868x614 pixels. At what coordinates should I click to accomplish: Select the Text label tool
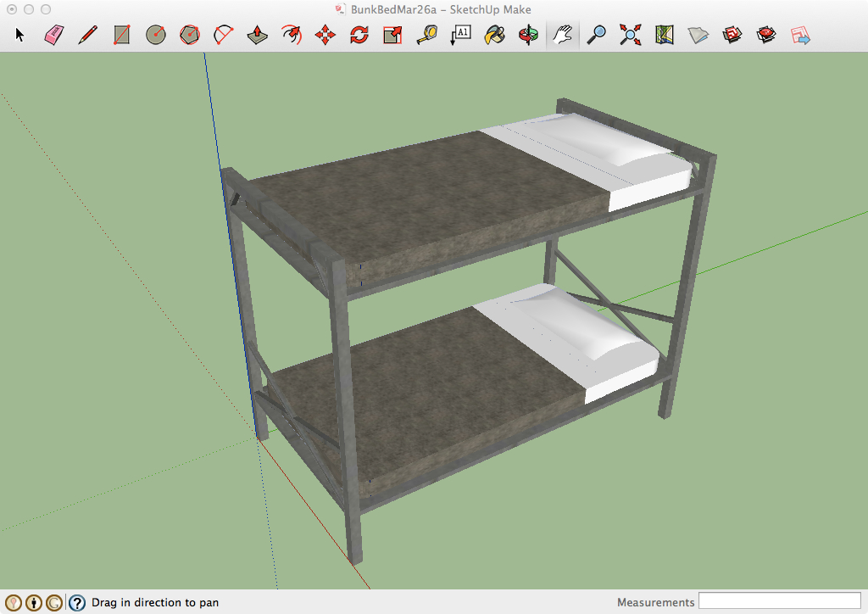click(x=460, y=35)
